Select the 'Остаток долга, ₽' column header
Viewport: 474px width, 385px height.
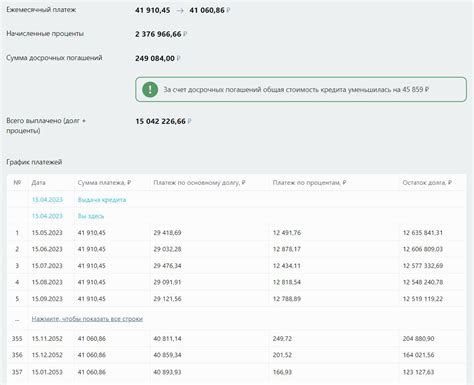(427, 183)
